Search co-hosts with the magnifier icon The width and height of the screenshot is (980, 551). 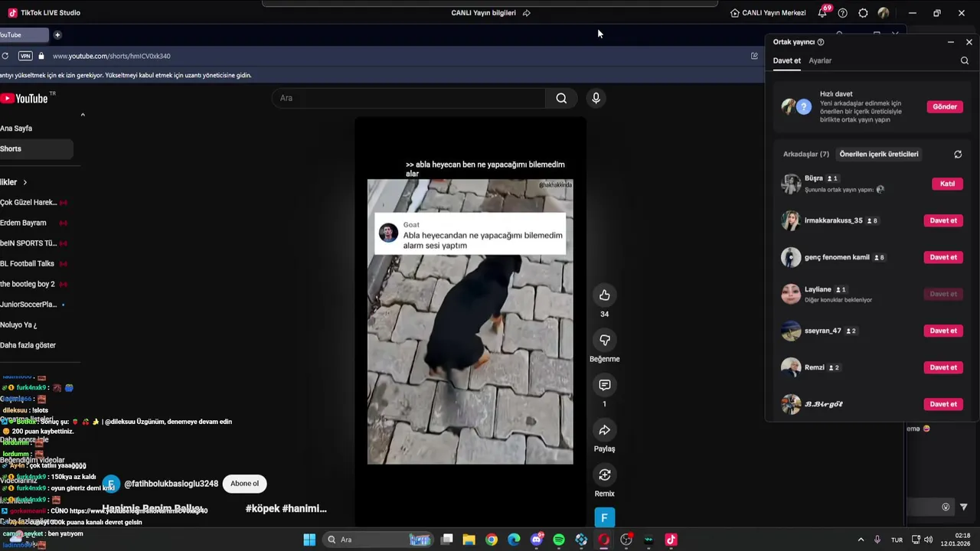tap(965, 60)
